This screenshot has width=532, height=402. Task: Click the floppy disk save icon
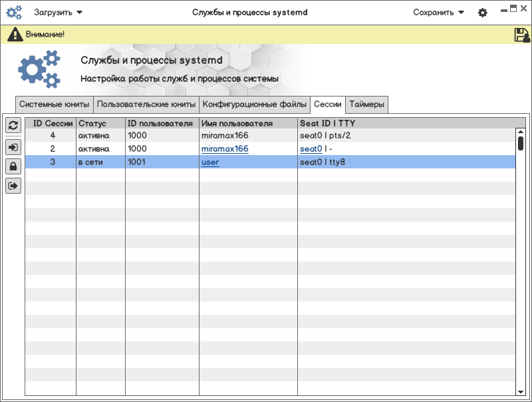click(521, 35)
